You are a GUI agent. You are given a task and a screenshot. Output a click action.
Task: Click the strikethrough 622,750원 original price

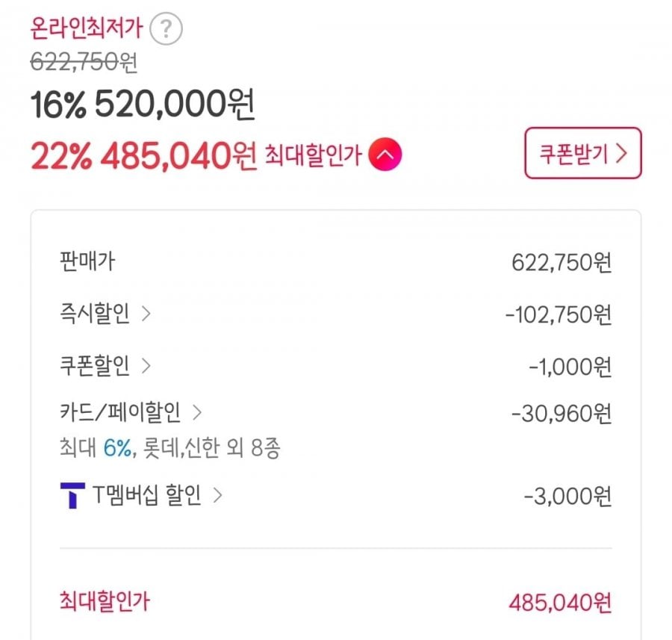click(x=84, y=63)
